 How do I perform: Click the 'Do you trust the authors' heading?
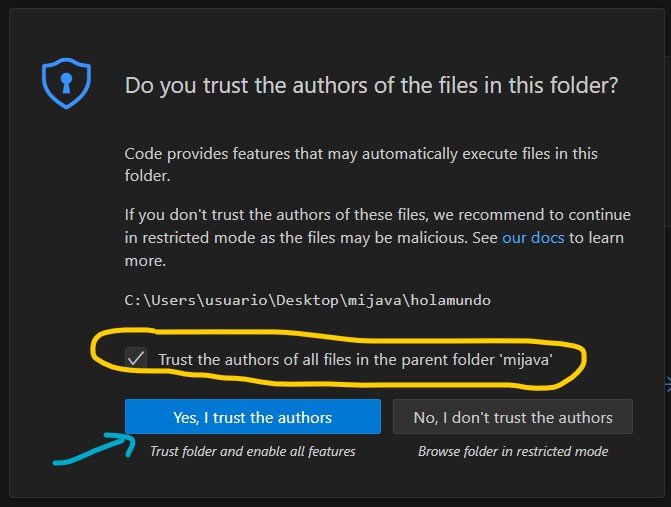click(371, 86)
